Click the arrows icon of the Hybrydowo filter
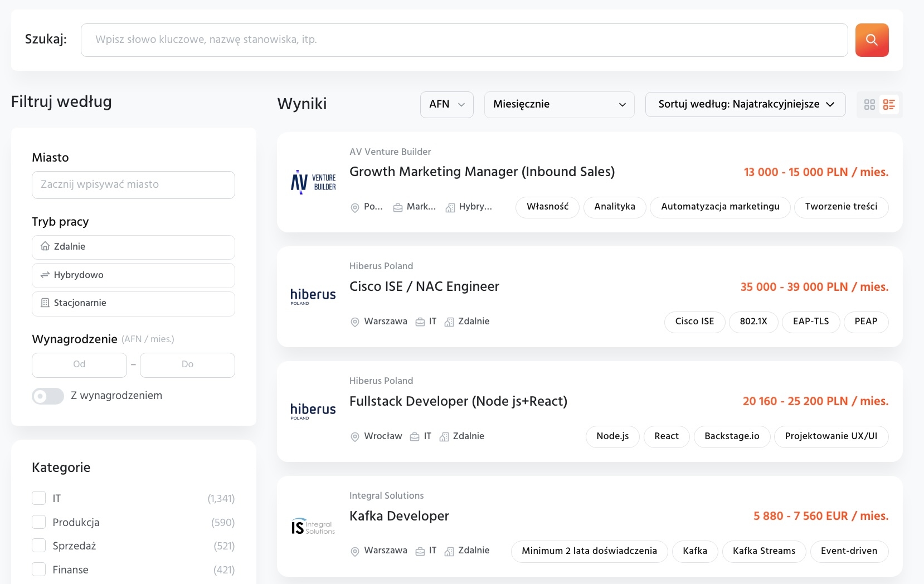This screenshot has width=924, height=584. (45, 275)
